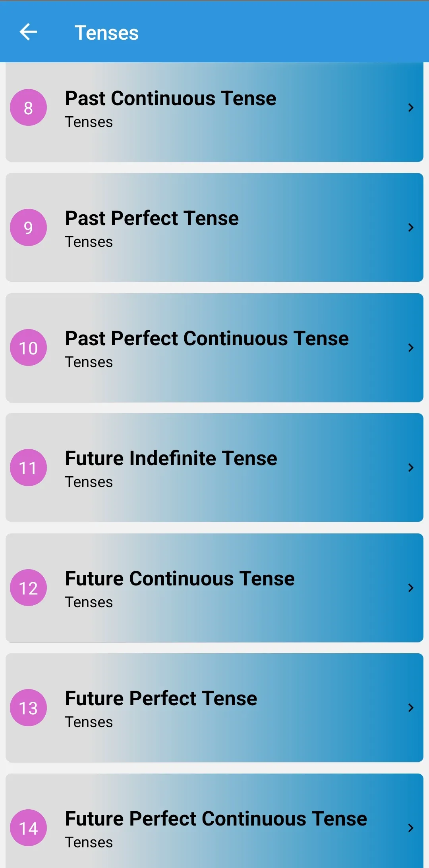Tap the chevron beside Future Indefinite Tense
Screen dimensions: 429x868
pyautogui.click(x=411, y=468)
